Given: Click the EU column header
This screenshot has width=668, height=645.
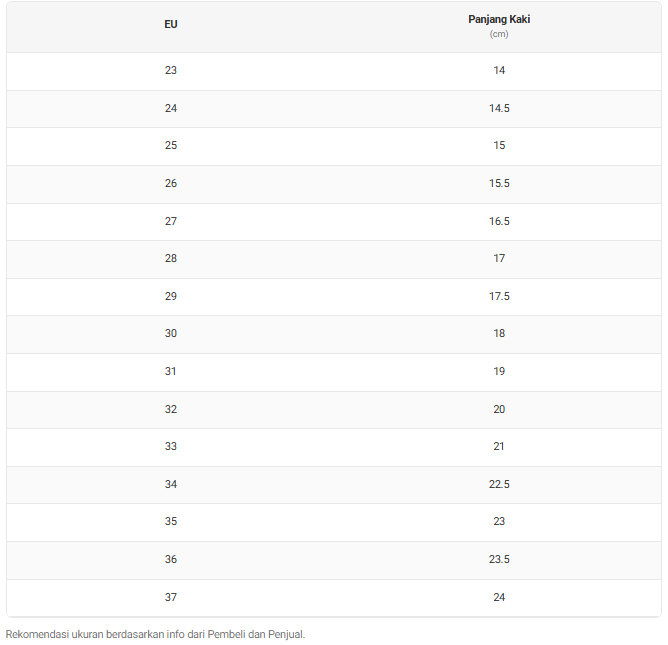Looking at the screenshot, I should coord(171,24).
